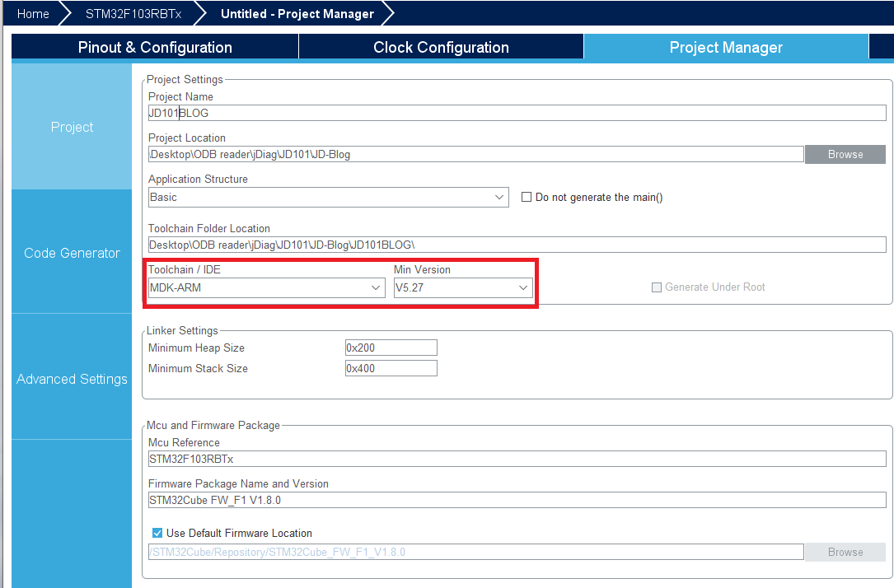Screen dimensions: 894x588
Task: Open the Clock Configuration tab
Action: [441, 48]
